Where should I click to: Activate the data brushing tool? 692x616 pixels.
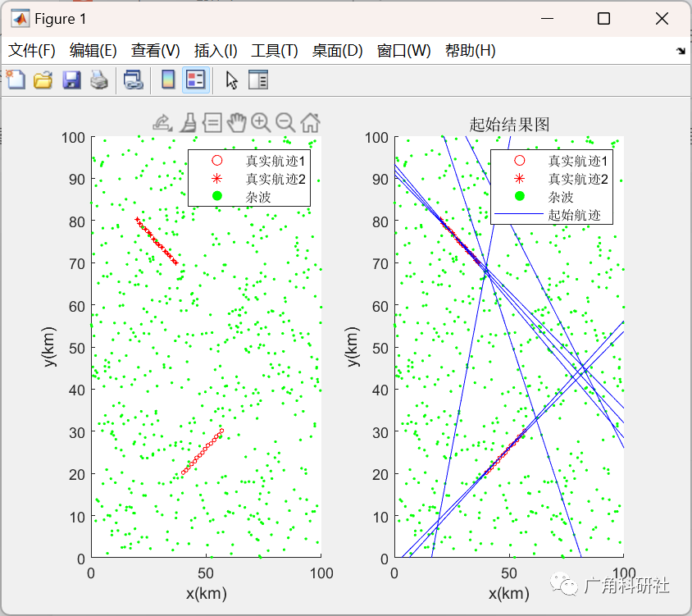pos(187,122)
